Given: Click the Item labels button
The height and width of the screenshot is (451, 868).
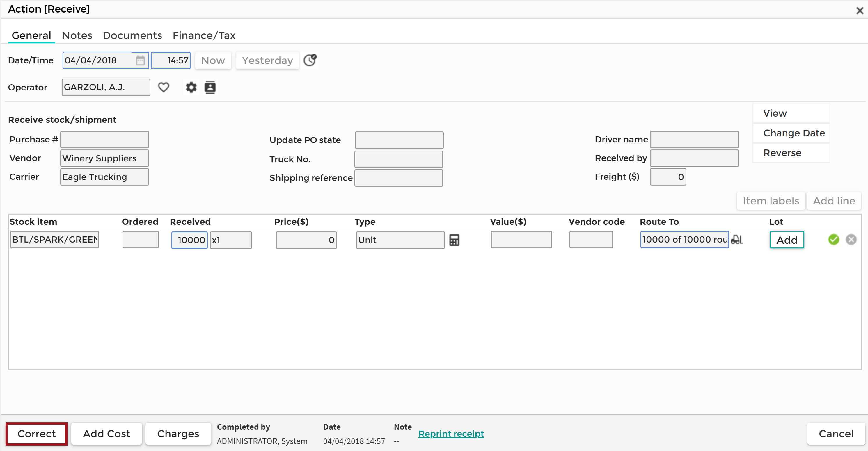Looking at the screenshot, I should 771,201.
